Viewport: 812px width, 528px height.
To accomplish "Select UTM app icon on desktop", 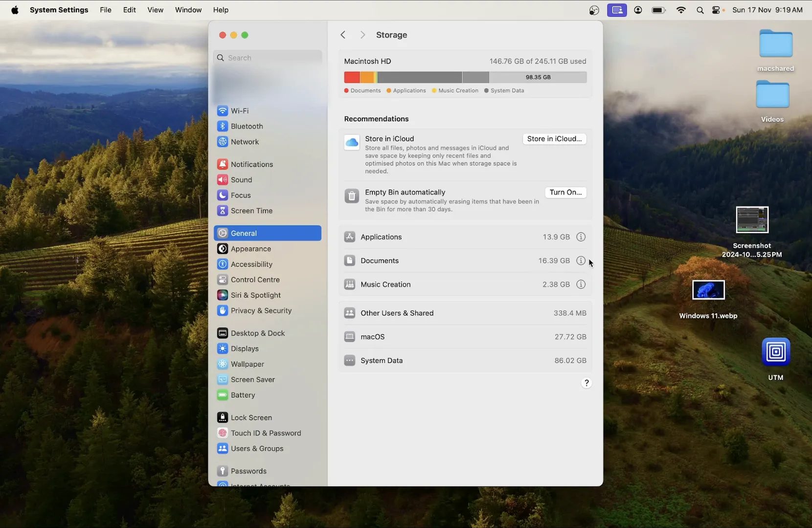I will point(776,352).
